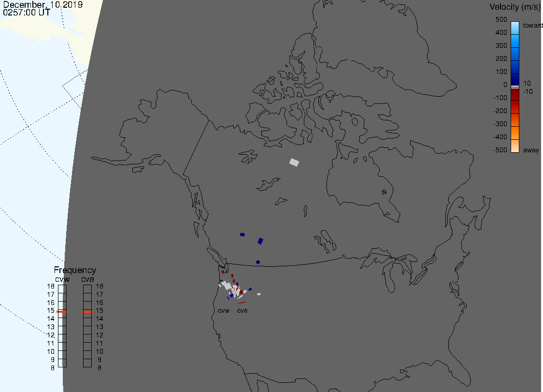Click the light blue 400-500 velocity swatch
This screenshot has width=543, height=392.
click(x=515, y=28)
